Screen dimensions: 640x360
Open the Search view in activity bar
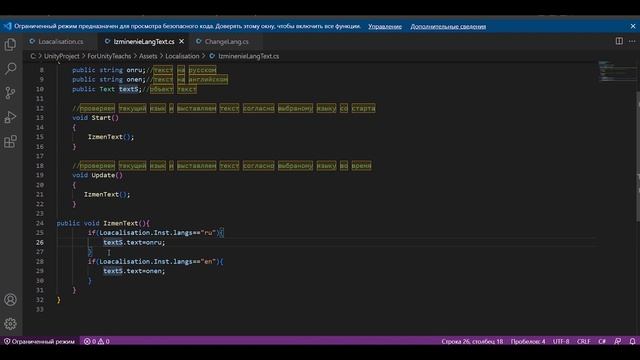(x=10, y=68)
